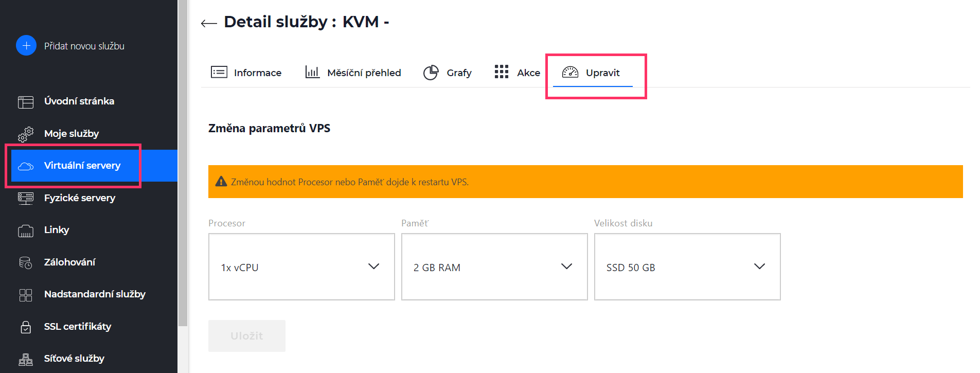Open the Paměť 2 GB RAM dropdown
980x373 pixels.
(494, 267)
